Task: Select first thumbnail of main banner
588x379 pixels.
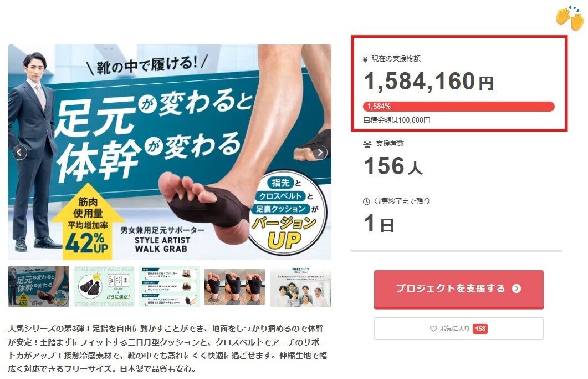Action: click(39, 286)
